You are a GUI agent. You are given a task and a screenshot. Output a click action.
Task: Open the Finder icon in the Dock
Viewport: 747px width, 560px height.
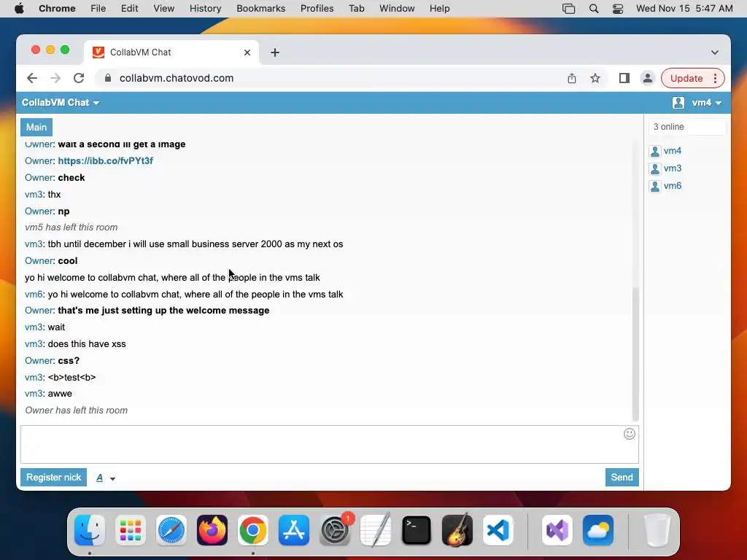[x=90, y=530]
